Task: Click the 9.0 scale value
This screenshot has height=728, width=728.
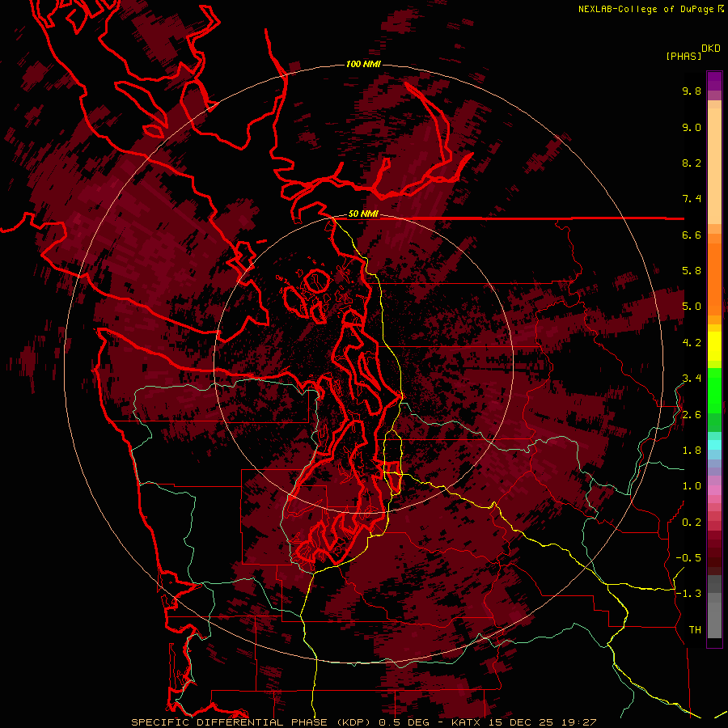Action: click(692, 127)
